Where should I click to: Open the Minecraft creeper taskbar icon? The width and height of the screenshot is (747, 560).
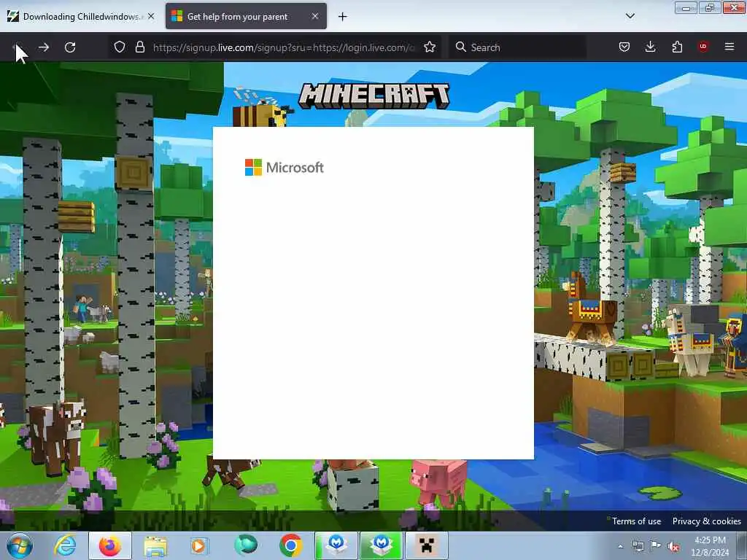[427, 545]
